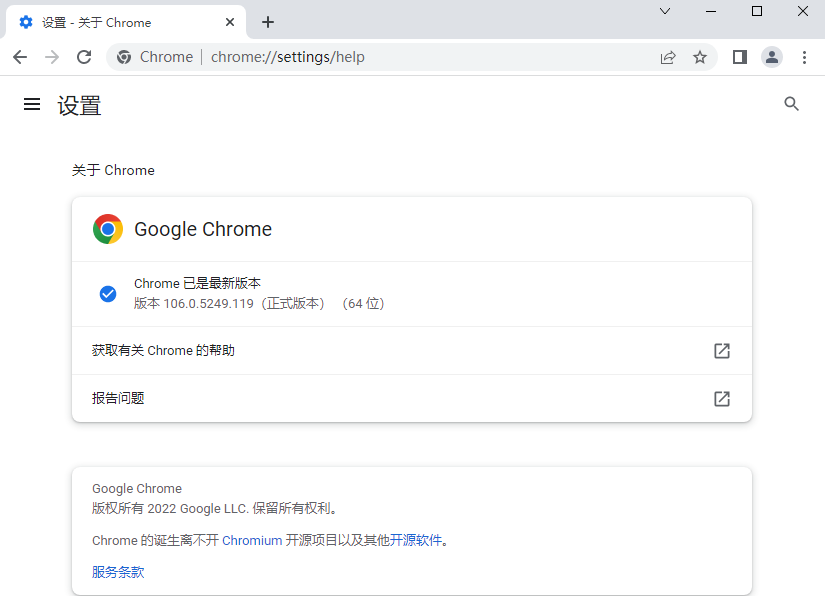This screenshot has width=825, height=596.
Task: Open the profile avatar menu
Action: [x=772, y=57]
